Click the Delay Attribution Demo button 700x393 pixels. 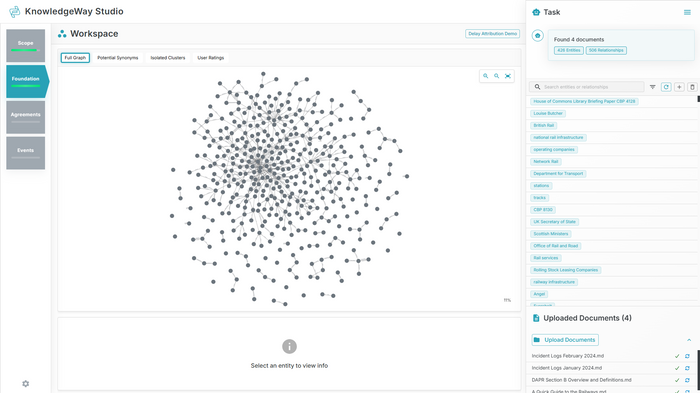492,34
